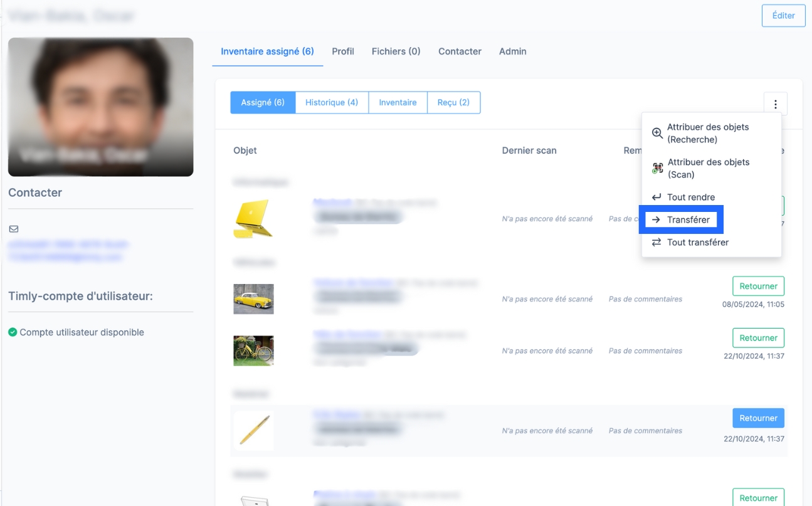The image size is (812, 506).
Task: Choose Attribuer des objets (Scan) menu entry
Action: [x=711, y=168]
